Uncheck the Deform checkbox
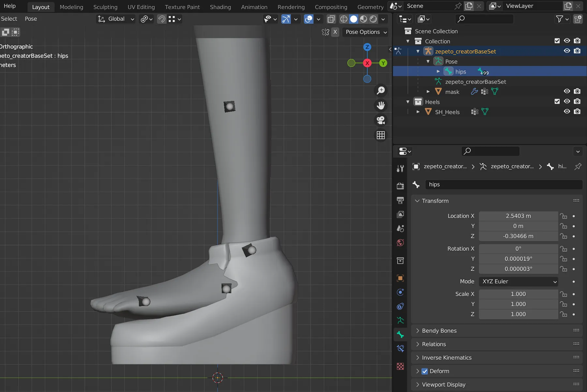Viewport: 587px width, 392px height. (x=425, y=371)
